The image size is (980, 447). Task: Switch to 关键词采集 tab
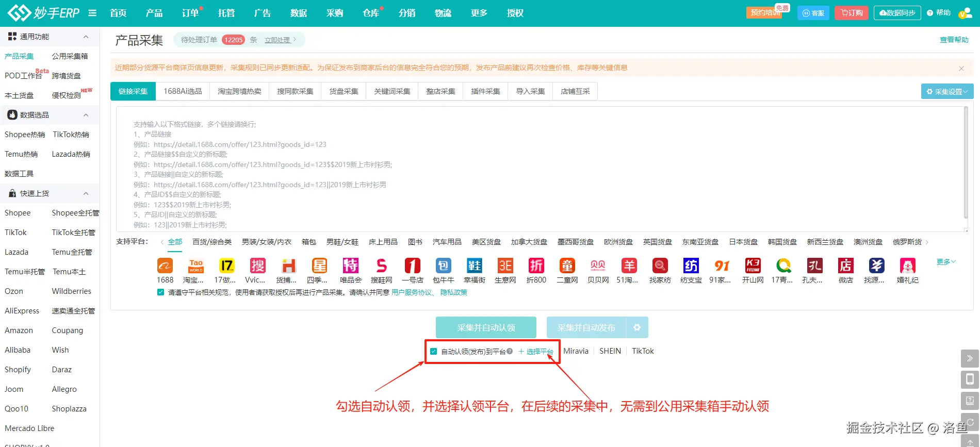392,91
